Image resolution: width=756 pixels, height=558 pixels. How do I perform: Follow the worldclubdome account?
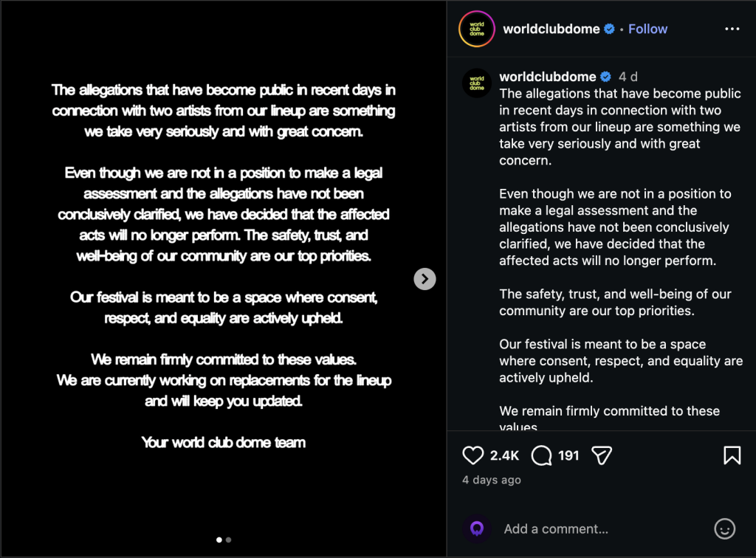pyautogui.click(x=647, y=29)
